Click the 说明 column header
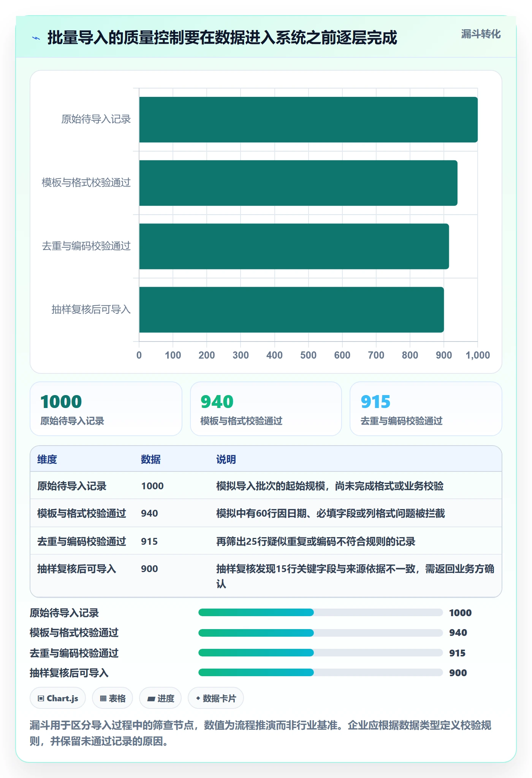This screenshot has width=532, height=778. pos(226,459)
